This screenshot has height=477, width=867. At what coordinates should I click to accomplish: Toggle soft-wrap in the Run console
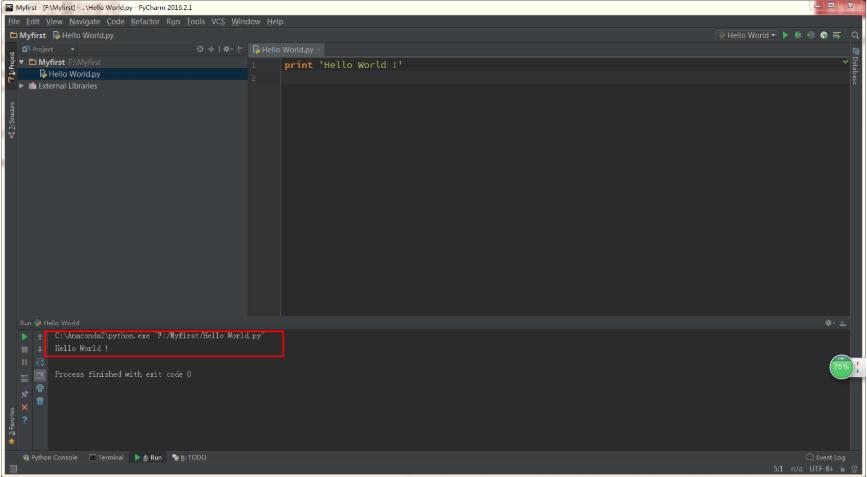pyautogui.click(x=40, y=362)
